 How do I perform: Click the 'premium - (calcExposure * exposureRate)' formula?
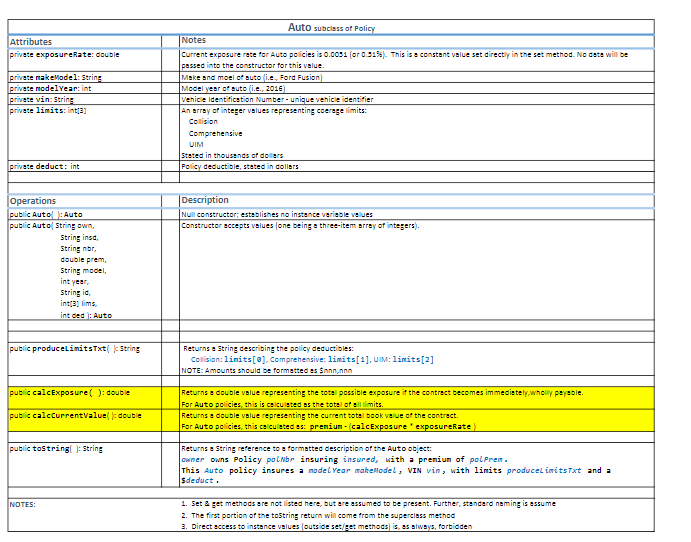point(393,426)
